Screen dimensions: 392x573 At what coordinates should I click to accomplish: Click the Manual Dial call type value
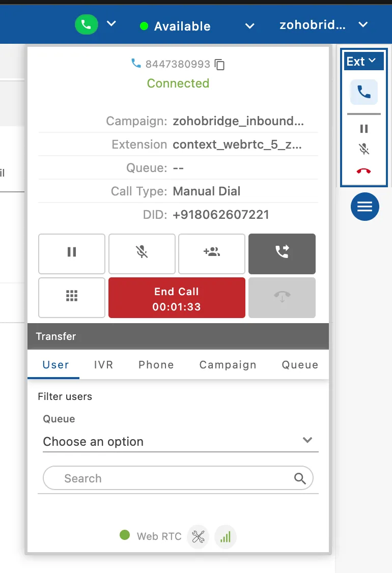pyautogui.click(x=207, y=191)
